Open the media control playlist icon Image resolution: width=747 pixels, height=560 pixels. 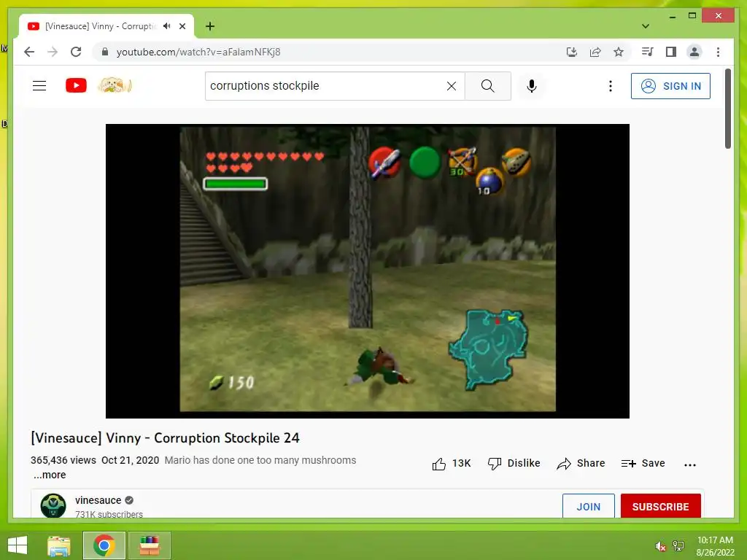[647, 52]
